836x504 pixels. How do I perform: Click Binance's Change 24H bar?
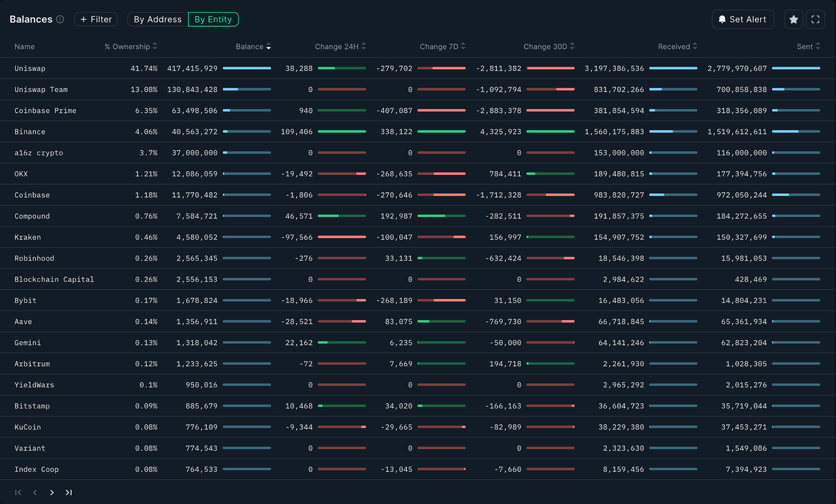[x=342, y=132]
